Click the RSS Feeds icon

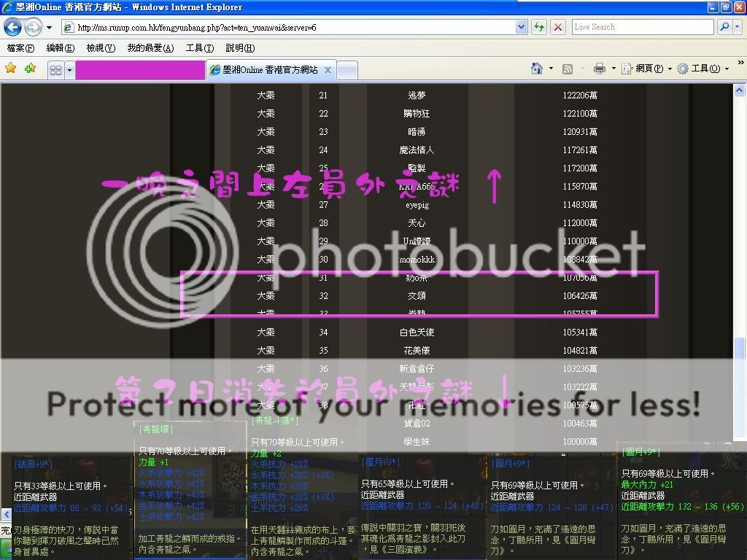[x=567, y=69]
